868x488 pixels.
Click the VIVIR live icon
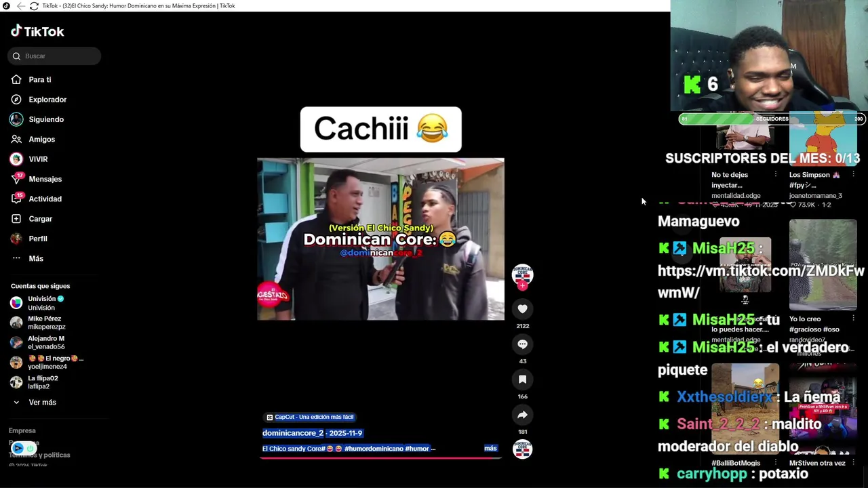16,159
